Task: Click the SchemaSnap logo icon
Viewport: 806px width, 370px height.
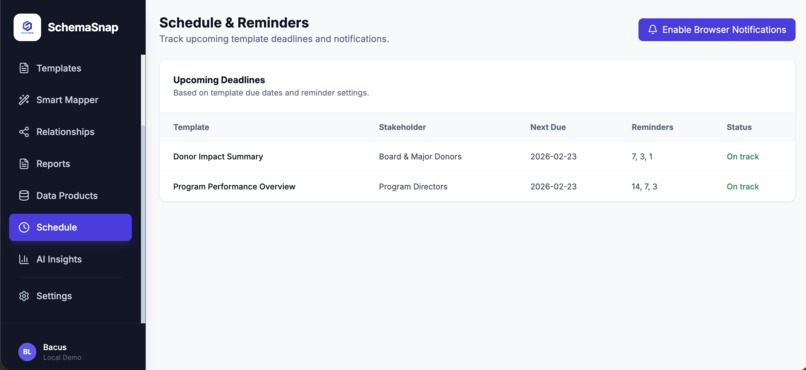Action: tap(27, 27)
